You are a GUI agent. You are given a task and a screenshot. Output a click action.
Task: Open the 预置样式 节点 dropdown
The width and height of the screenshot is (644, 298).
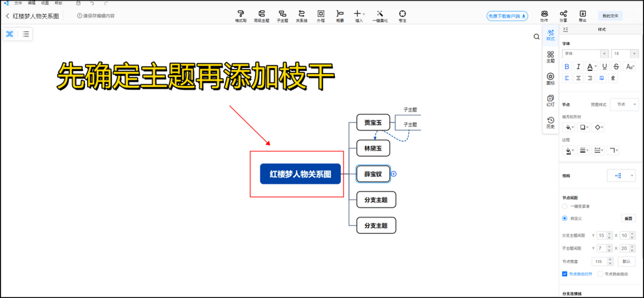pos(624,104)
